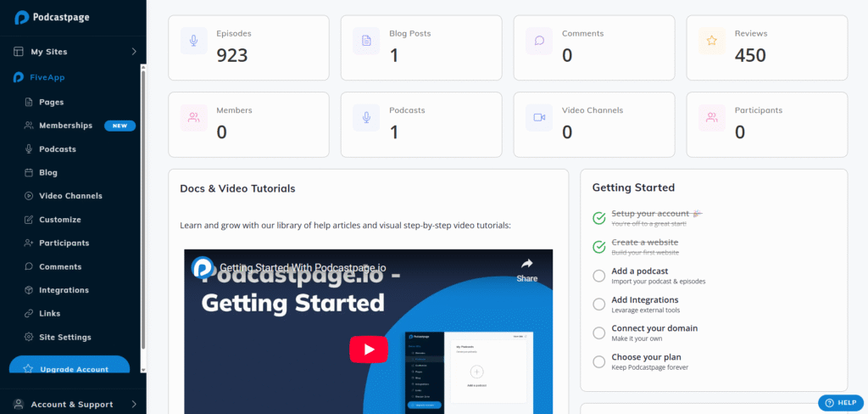Check the Connect your domain circle
This screenshot has width=868, height=414.
point(599,333)
